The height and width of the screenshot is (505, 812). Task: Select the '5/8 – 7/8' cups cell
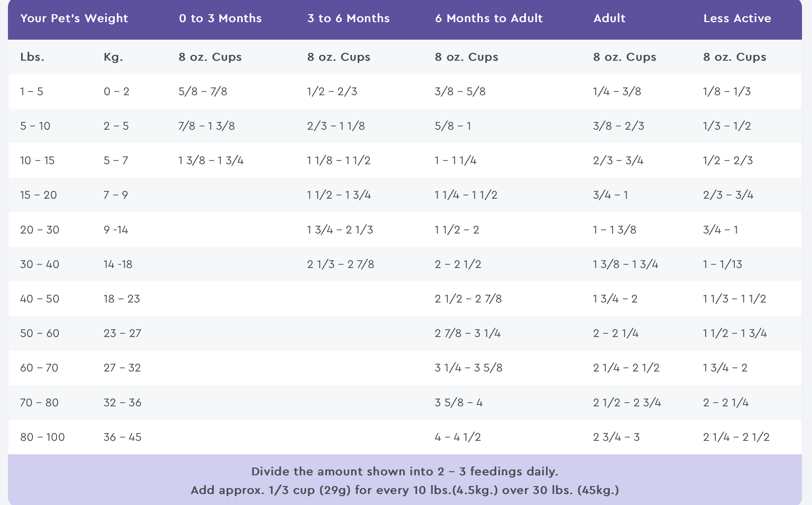click(202, 91)
